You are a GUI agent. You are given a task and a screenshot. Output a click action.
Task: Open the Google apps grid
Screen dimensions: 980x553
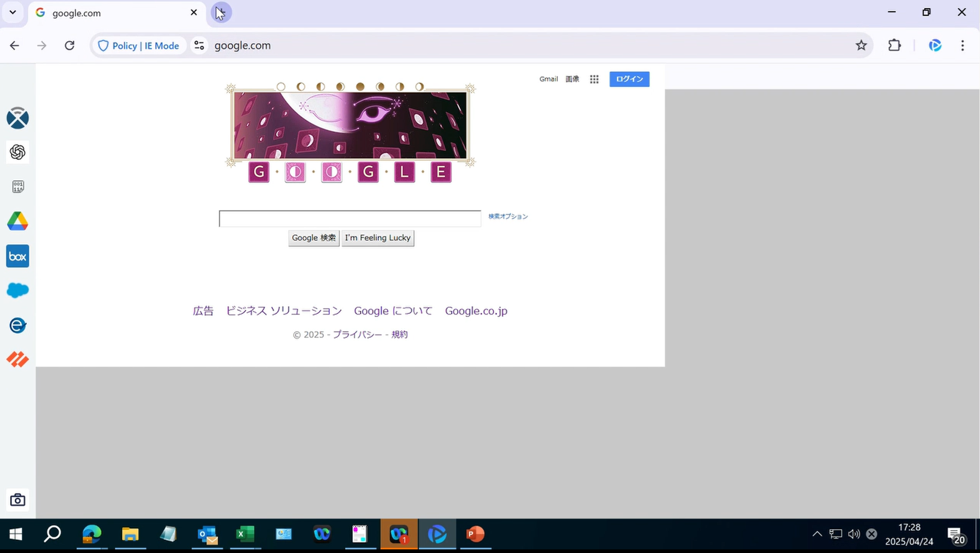point(595,79)
